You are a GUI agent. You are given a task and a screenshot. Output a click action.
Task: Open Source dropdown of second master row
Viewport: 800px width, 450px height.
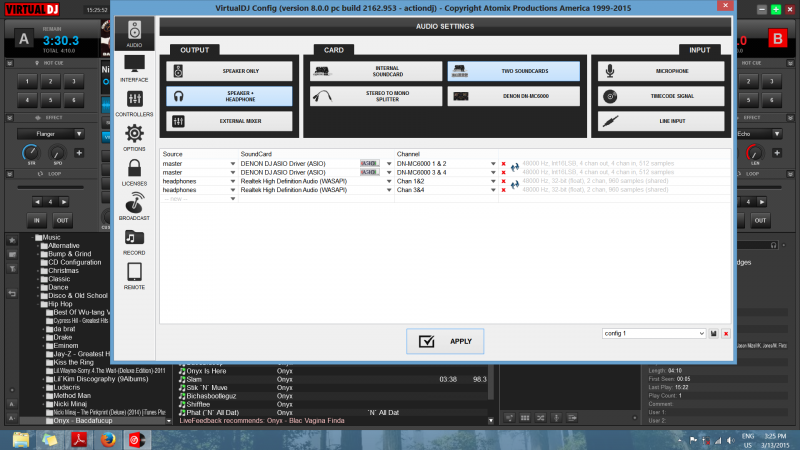(233, 172)
